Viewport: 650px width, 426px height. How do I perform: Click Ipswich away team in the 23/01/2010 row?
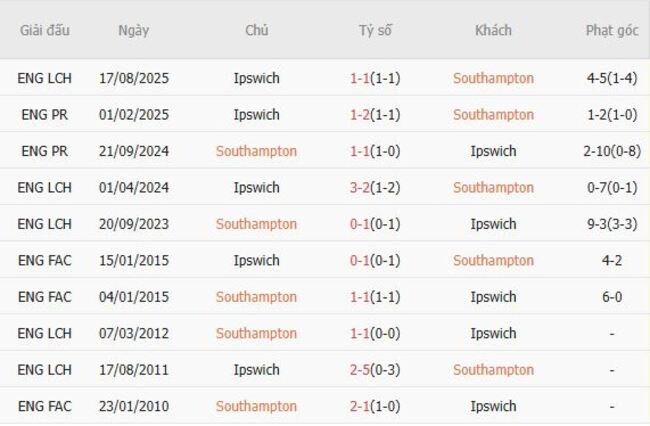(493, 407)
